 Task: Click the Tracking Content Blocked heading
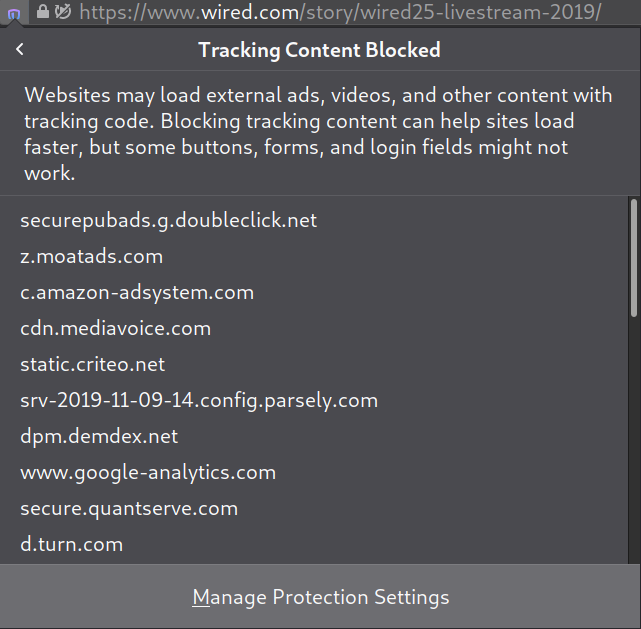point(319,50)
